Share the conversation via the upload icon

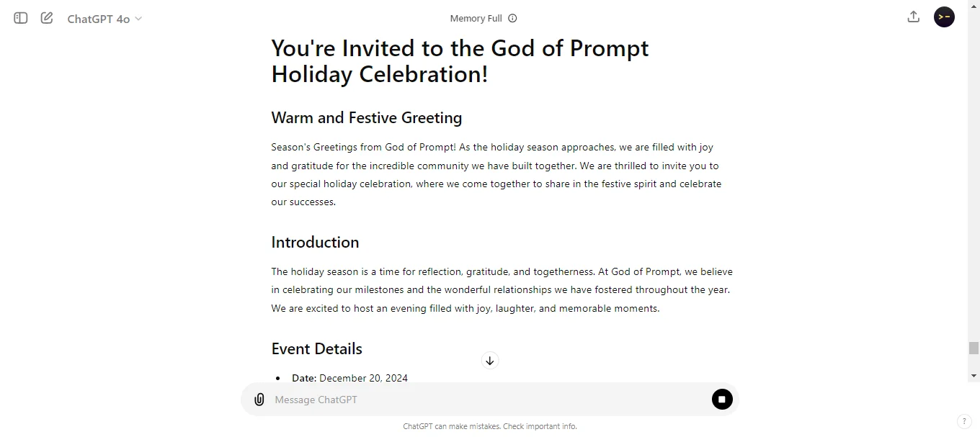pyautogui.click(x=913, y=16)
